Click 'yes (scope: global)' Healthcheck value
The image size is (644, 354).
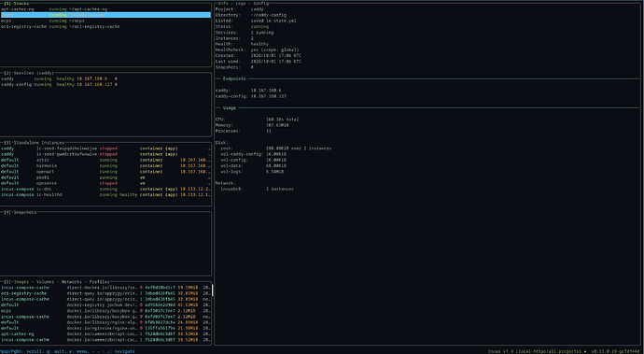click(275, 50)
